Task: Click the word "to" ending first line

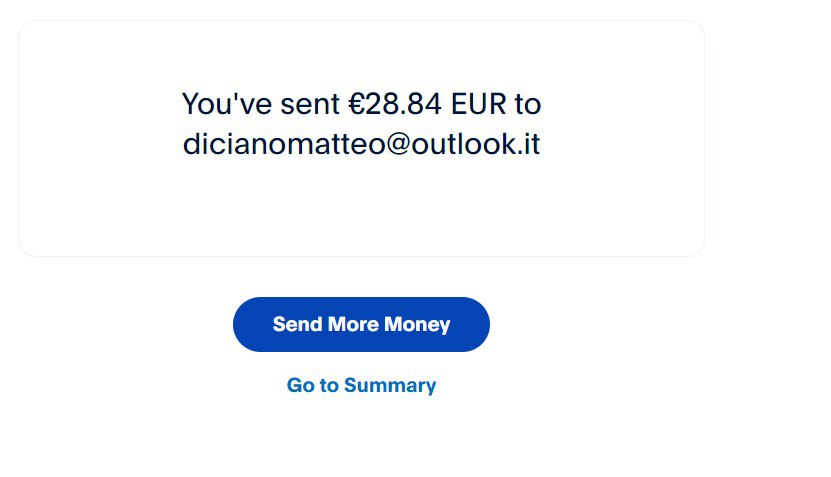Action: pos(528,104)
